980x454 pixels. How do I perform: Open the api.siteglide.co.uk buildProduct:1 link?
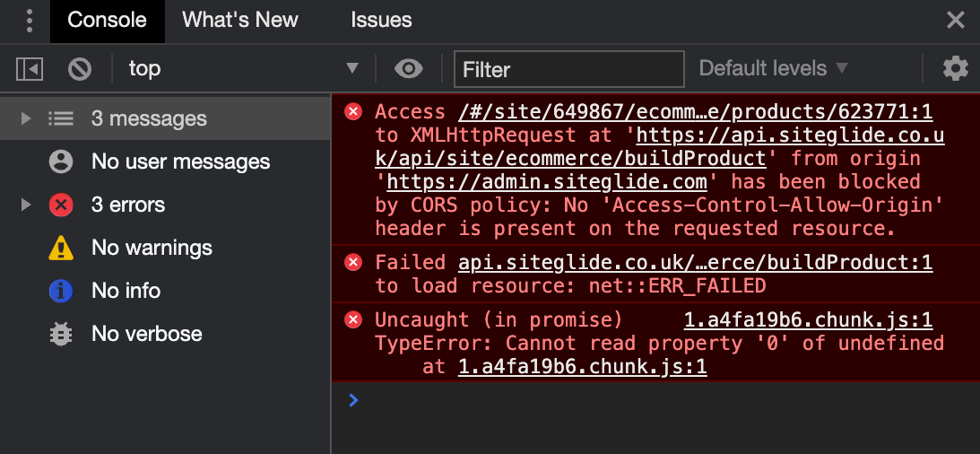[x=695, y=262]
